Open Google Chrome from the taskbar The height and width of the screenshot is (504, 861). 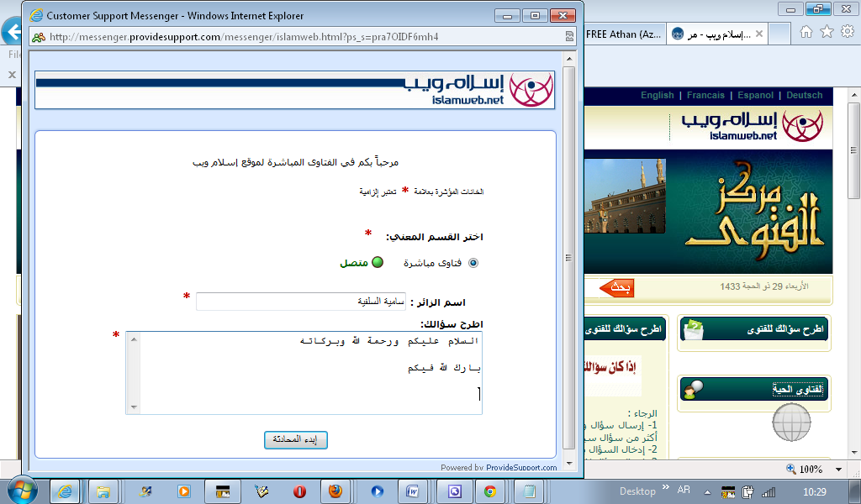490,491
